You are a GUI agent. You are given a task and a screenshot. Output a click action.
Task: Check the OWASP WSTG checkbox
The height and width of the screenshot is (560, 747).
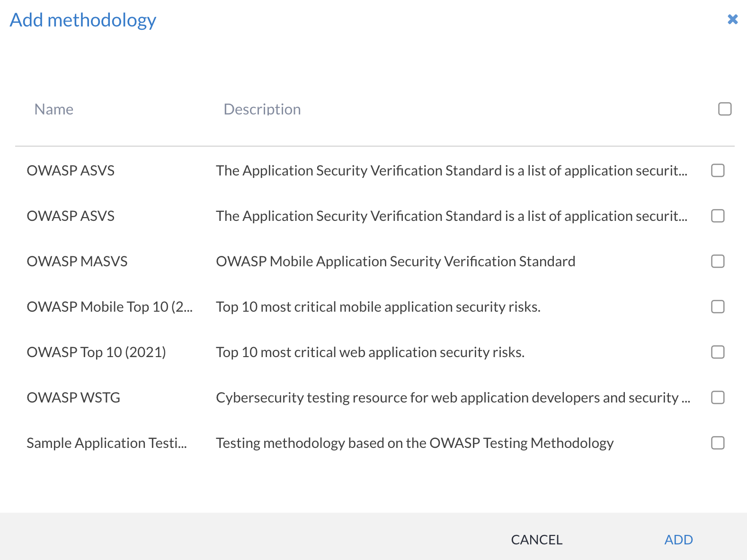[718, 398]
